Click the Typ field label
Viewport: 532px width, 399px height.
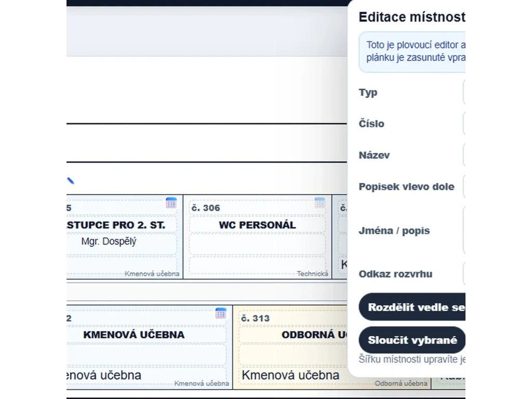[x=368, y=92]
